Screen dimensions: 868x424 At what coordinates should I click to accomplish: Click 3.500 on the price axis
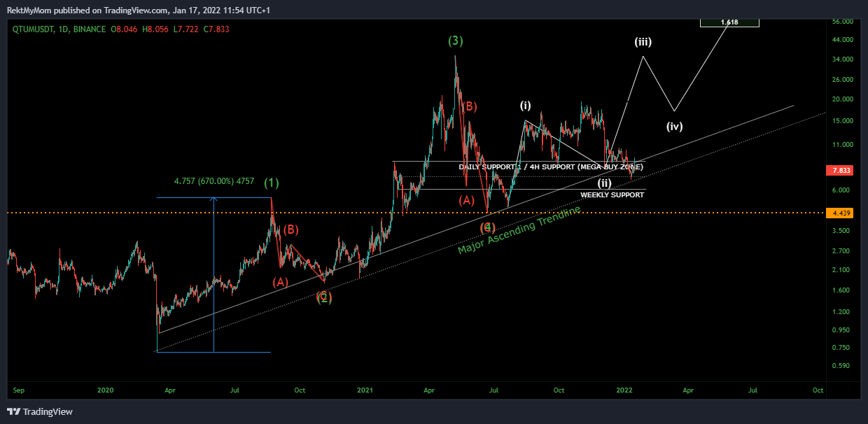click(x=842, y=231)
